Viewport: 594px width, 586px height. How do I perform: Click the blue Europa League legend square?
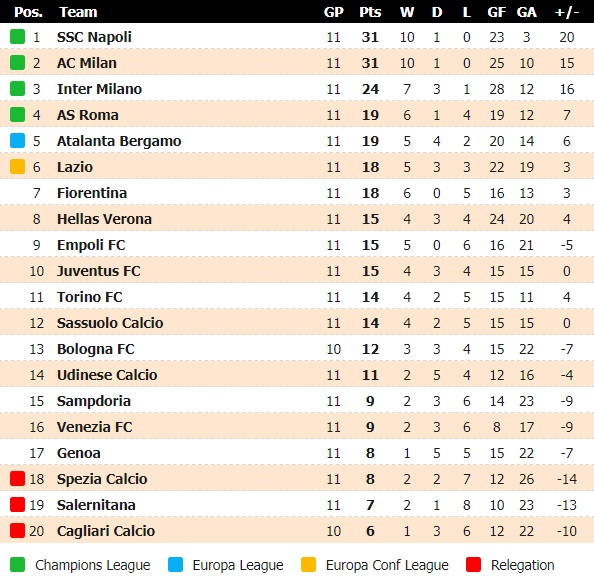(175, 564)
